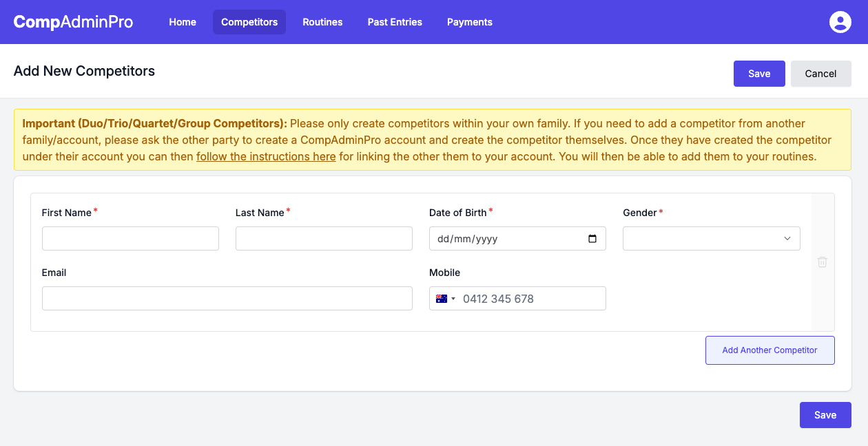Click the 'Email' field label
The image size is (868, 446).
click(54, 273)
